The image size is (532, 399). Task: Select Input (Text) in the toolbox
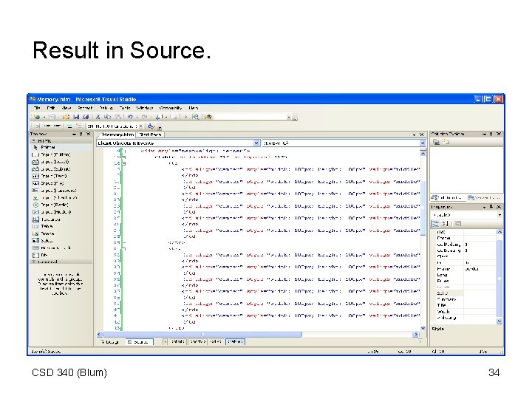tap(61, 176)
